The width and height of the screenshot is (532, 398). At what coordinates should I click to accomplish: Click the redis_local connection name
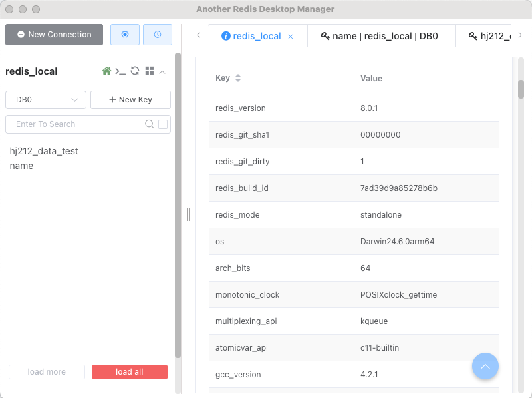pos(31,71)
